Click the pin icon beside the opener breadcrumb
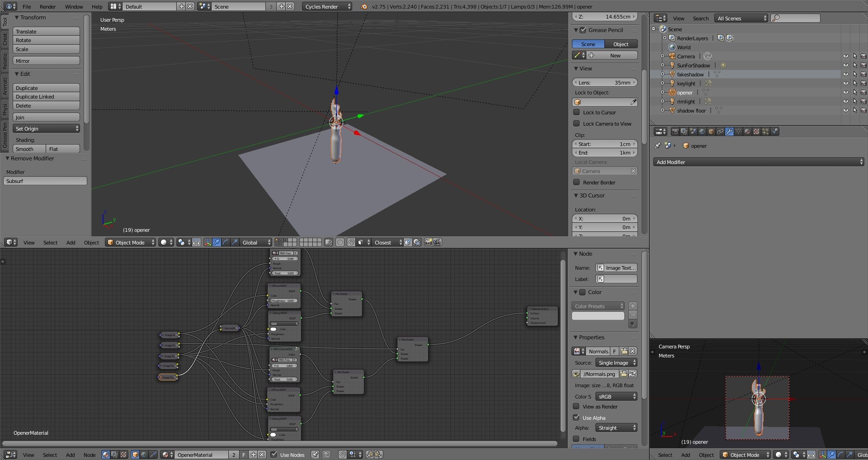 click(658, 146)
